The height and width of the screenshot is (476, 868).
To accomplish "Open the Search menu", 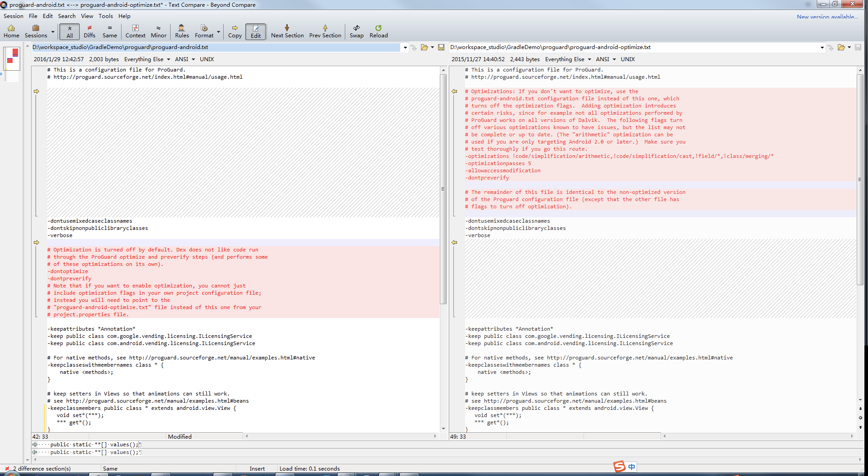I will [x=67, y=16].
